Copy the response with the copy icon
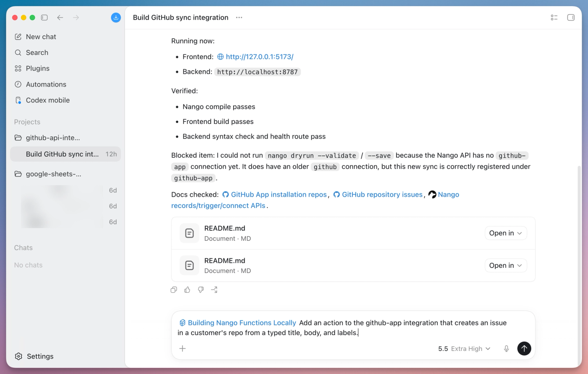The height and width of the screenshot is (374, 588). point(174,290)
